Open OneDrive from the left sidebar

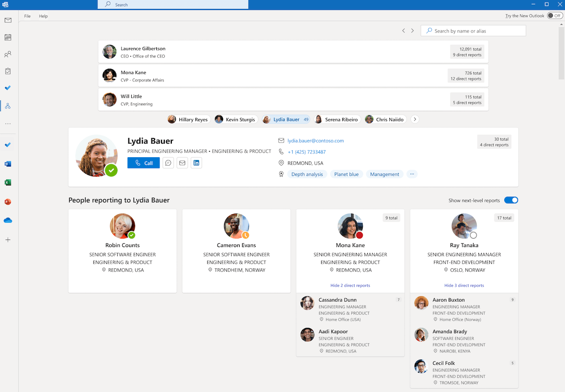pyautogui.click(x=8, y=220)
